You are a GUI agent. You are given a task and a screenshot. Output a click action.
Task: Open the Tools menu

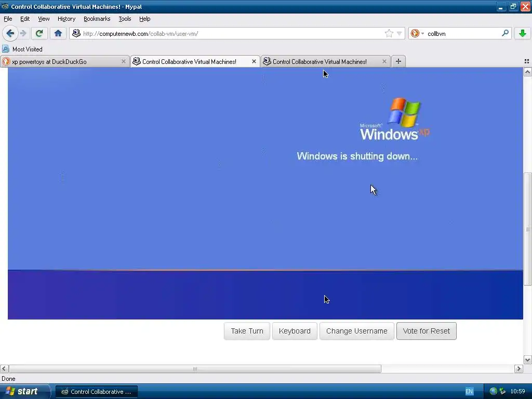pyautogui.click(x=125, y=19)
